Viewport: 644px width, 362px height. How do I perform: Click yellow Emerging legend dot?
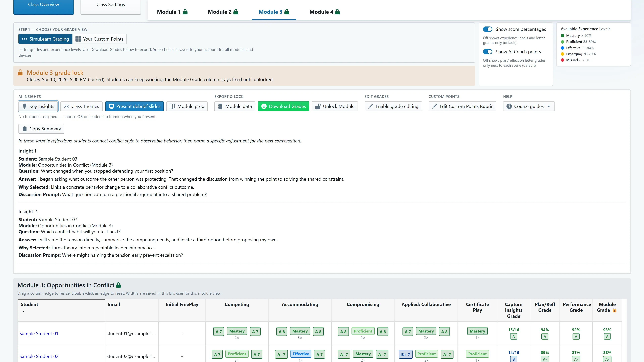(x=562, y=54)
